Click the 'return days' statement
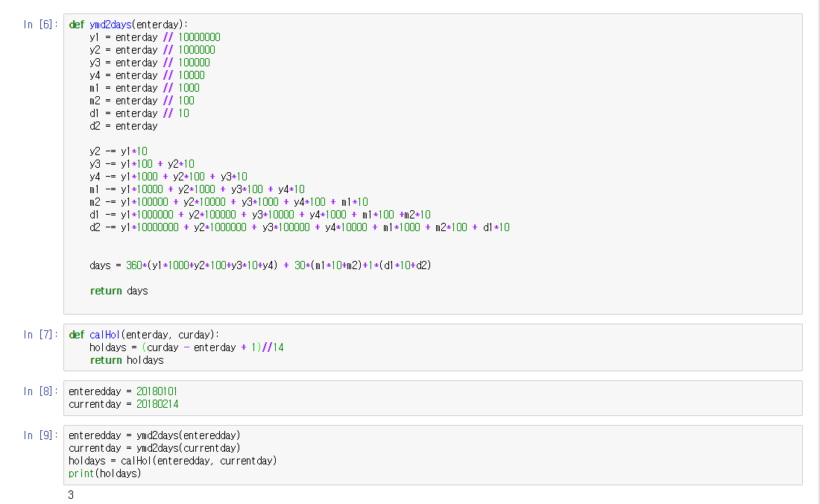The image size is (820, 504). point(119,291)
